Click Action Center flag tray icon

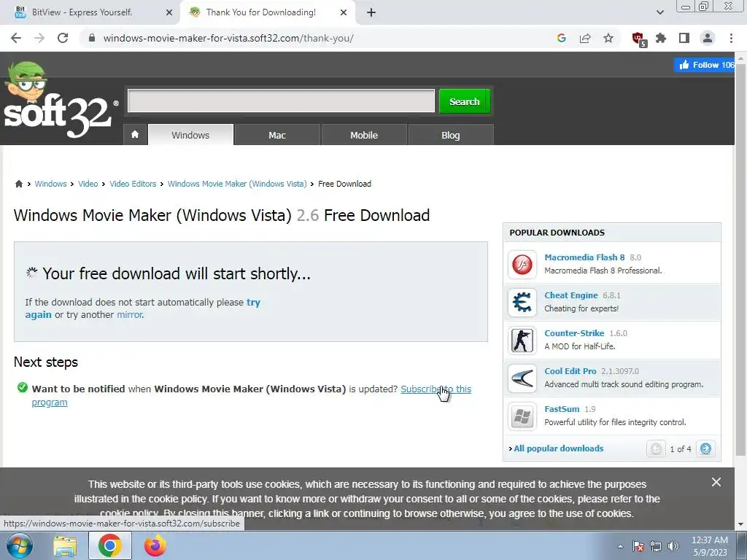pos(638,546)
